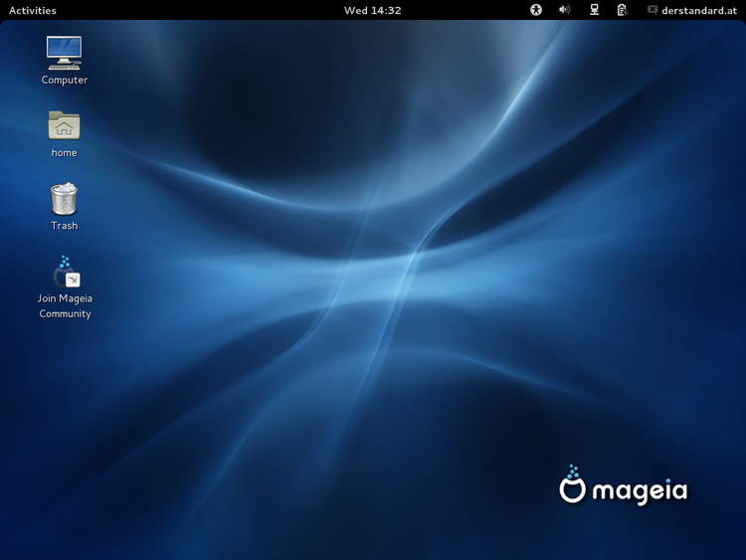This screenshot has height=560, width=746.
Task: Select the Computer desktop icon
Action: (x=64, y=52)
